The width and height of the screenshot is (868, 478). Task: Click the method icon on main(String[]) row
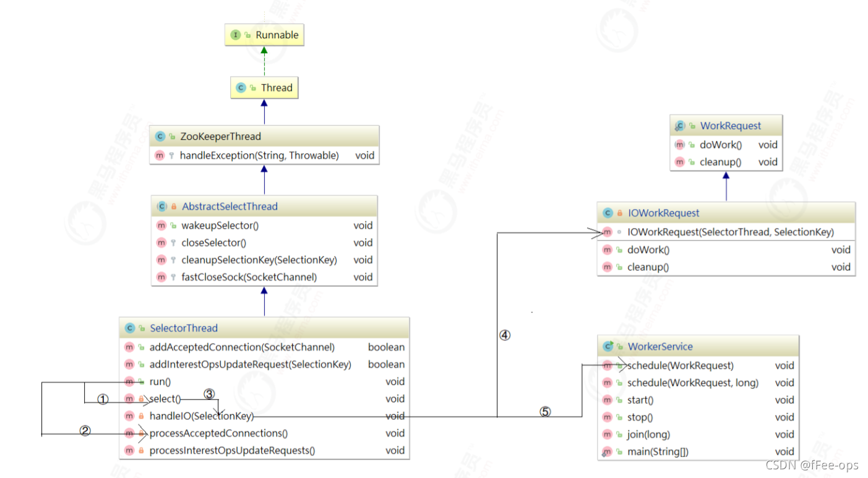608,452
